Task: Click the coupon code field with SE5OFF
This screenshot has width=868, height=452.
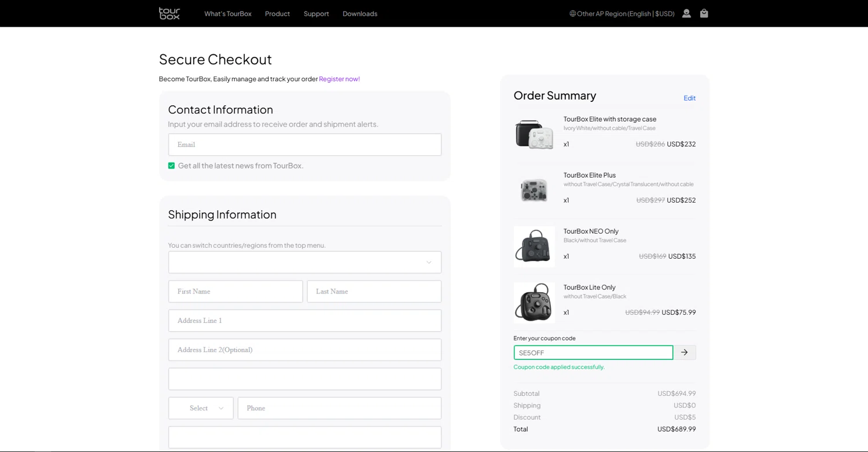Action: [593, 352]
